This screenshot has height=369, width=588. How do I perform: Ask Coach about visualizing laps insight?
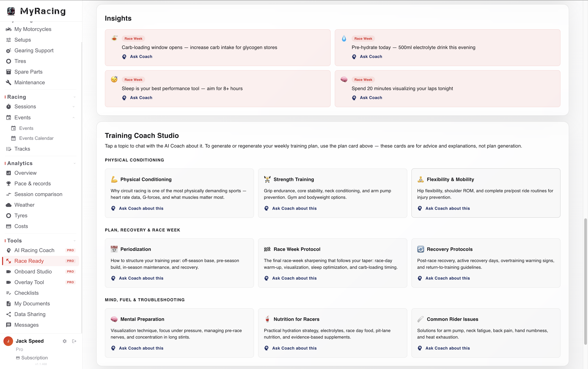(367, 98)
